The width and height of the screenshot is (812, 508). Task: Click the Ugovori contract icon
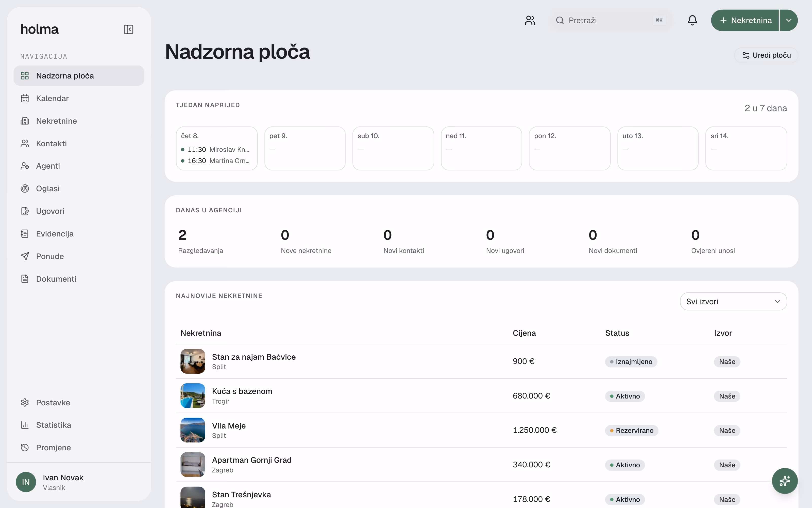click(x=25, y=211)
